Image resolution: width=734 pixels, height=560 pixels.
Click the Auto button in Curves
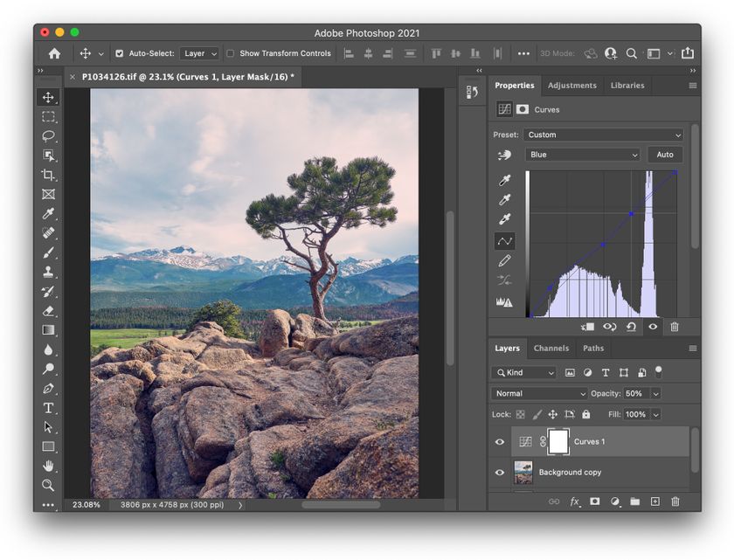(665, 155)
